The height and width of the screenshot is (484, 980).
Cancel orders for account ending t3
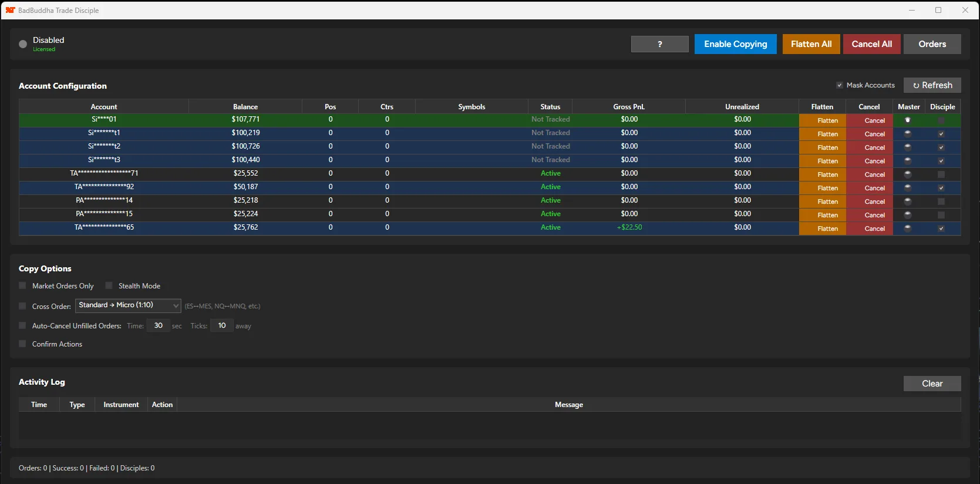(x=870, y=161)
